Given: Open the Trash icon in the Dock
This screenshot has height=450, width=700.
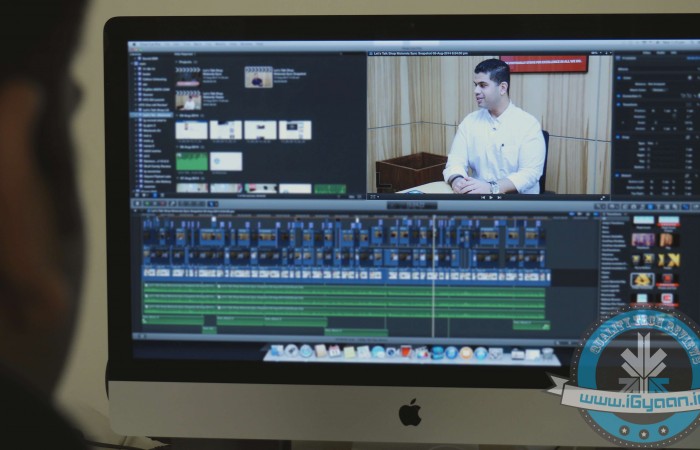Looking at the screenshot, I should pos(548,353).
